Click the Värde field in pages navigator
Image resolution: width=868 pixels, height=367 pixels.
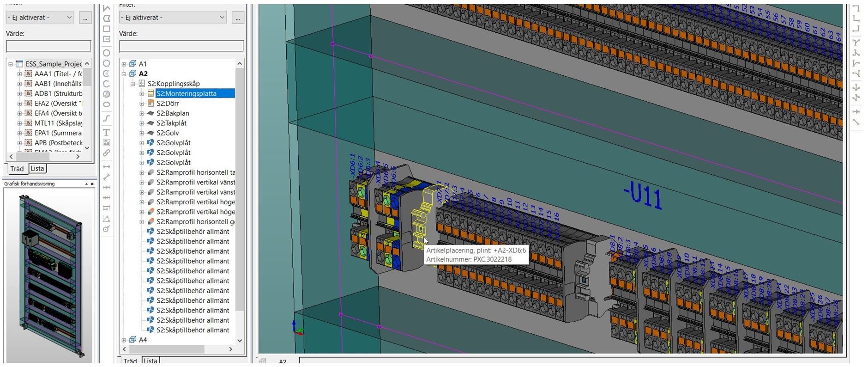(48, 46)
